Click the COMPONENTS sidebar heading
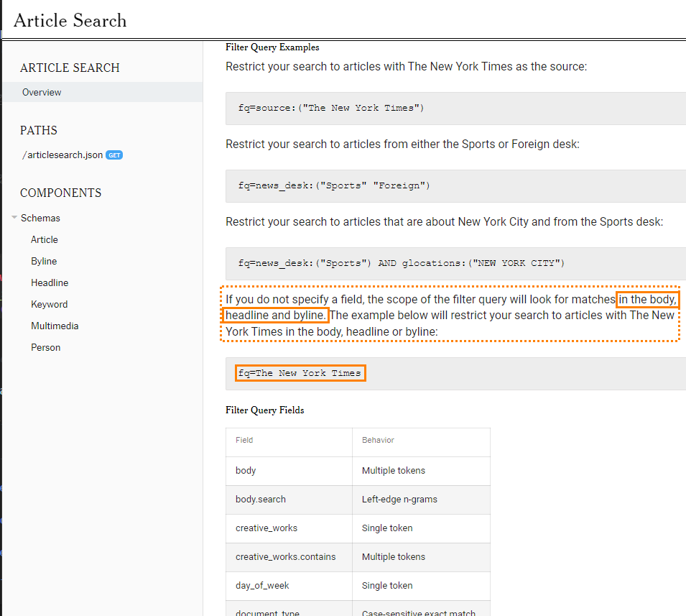 (61, 193)
